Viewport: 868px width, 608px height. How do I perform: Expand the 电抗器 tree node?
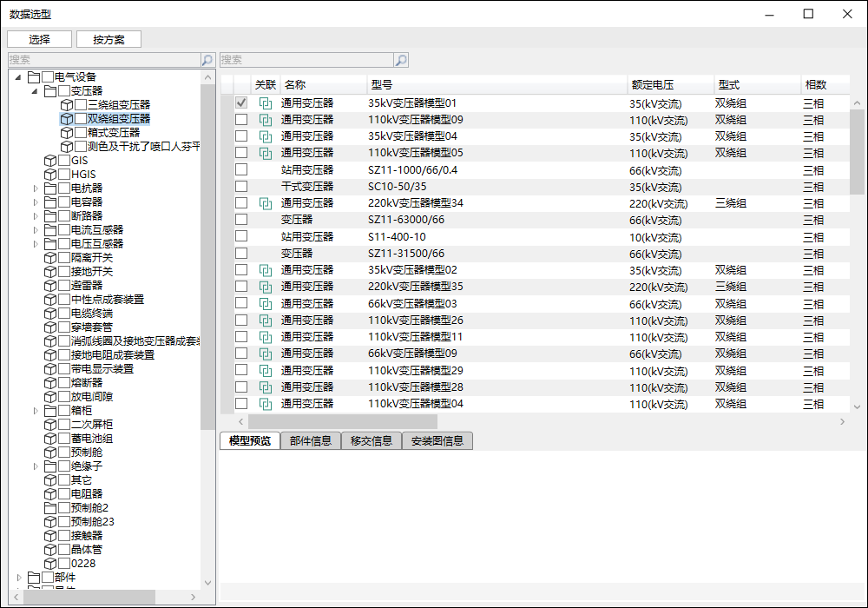36,188
